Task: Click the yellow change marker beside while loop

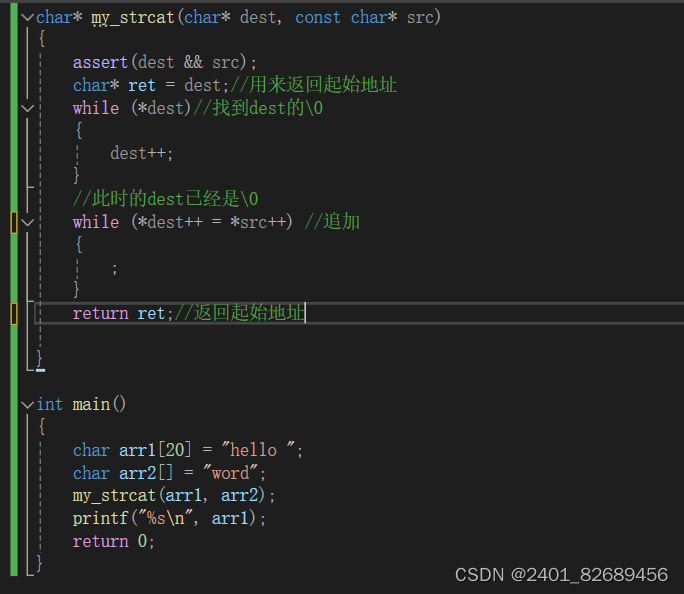Action: tap(14, 222)
